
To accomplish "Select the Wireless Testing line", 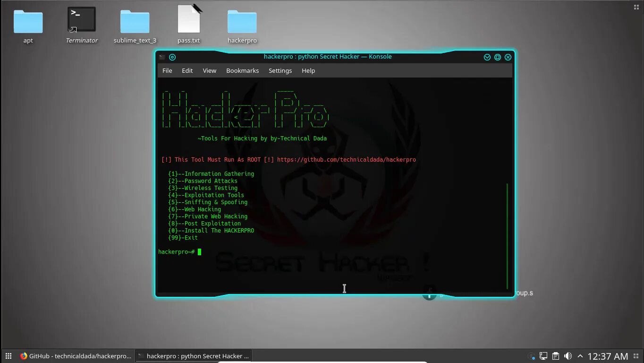I will [203, 188].
